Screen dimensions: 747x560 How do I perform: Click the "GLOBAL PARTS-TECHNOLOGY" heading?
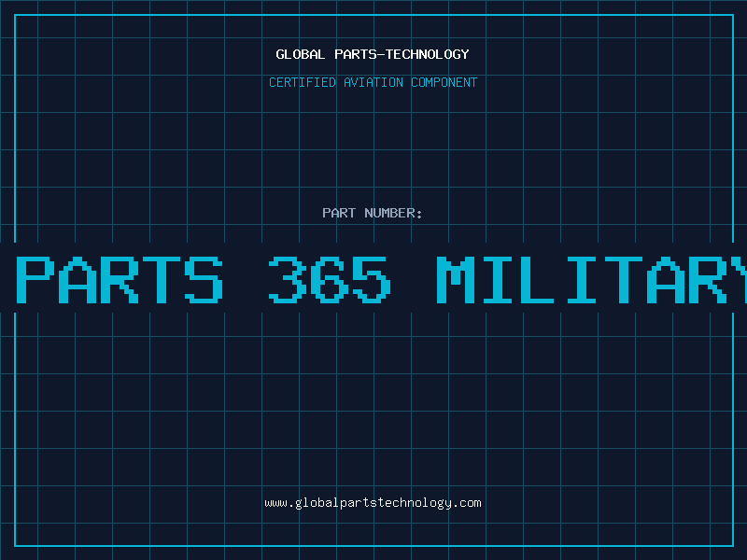(x=373, y=54)
